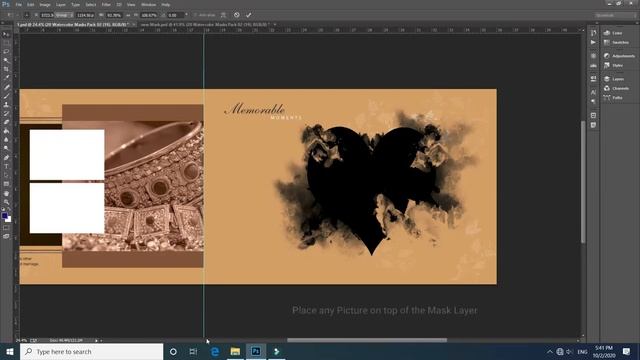The image size is (640, 360).
Task: Select the Rectangle shape tool
Action: click(x=6, y=184)
